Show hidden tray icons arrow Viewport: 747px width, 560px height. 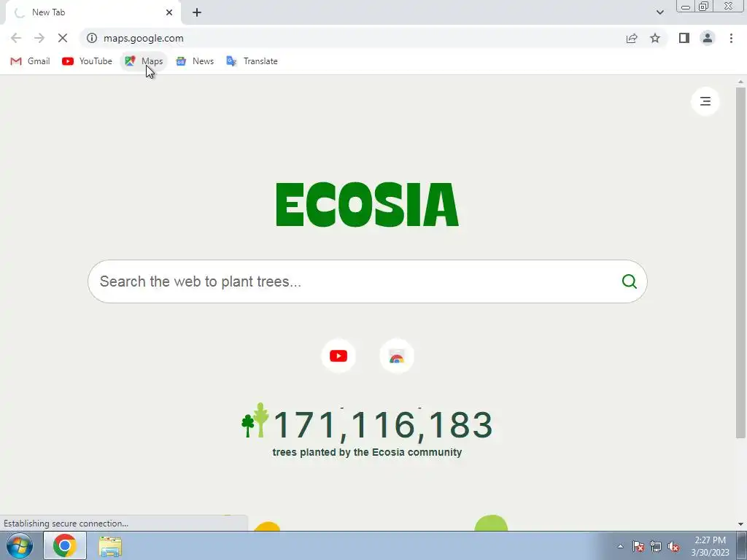(x=620, y=546)
